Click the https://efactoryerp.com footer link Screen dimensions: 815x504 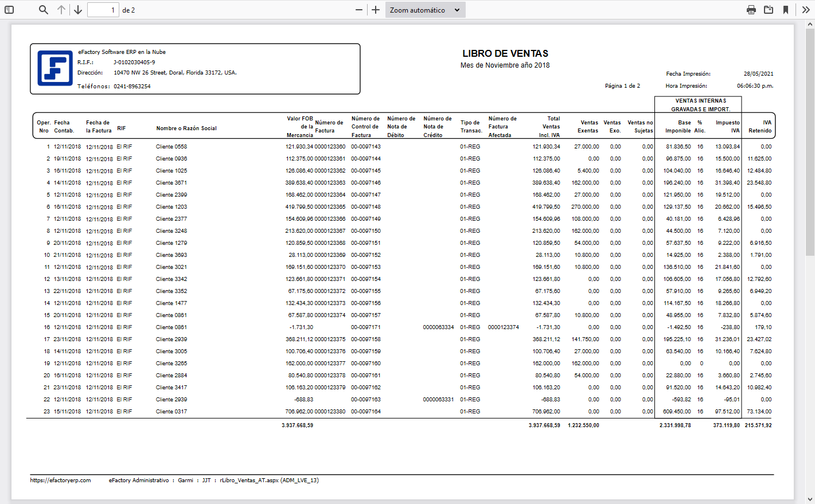tap(60, 480)
